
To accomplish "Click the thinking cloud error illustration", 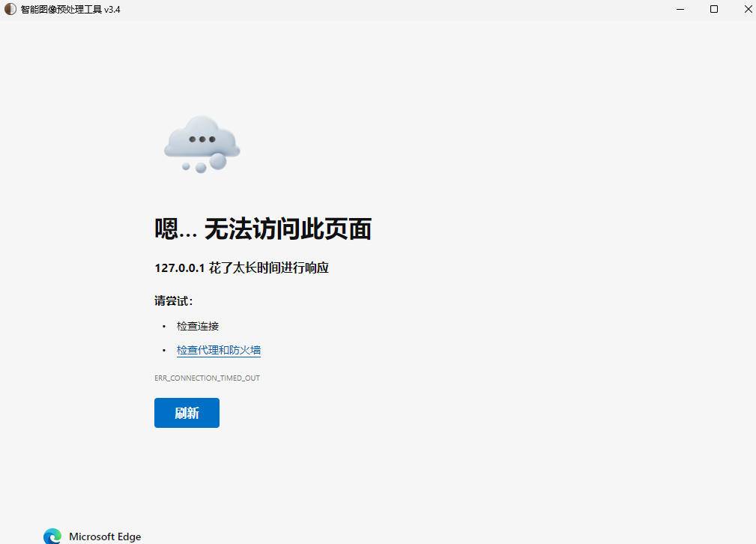I will pos(202,144).
